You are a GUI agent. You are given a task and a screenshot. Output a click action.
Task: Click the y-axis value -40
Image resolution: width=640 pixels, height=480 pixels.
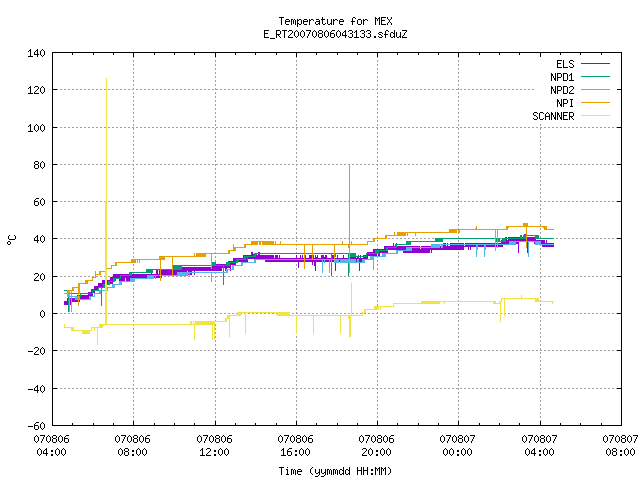(x=36, y=389)
